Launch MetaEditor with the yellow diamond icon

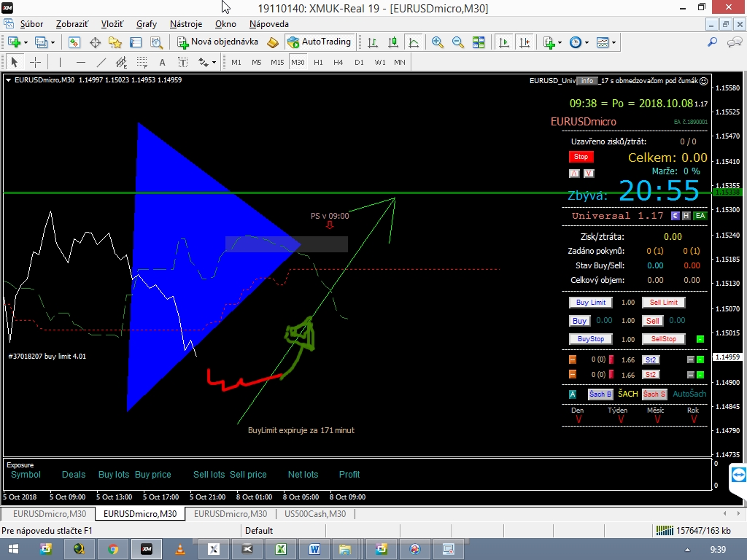[273, 42]
